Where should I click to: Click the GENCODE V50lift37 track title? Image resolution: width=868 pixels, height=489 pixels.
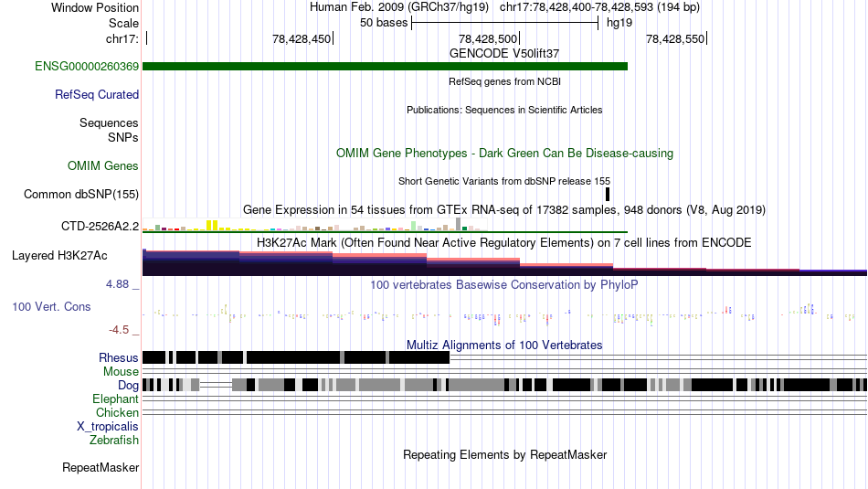click(504, 54)
